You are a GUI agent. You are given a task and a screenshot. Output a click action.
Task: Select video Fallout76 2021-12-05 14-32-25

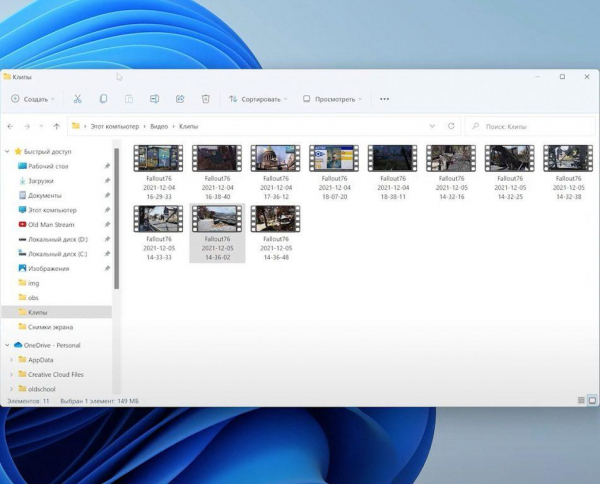[510, 173]
